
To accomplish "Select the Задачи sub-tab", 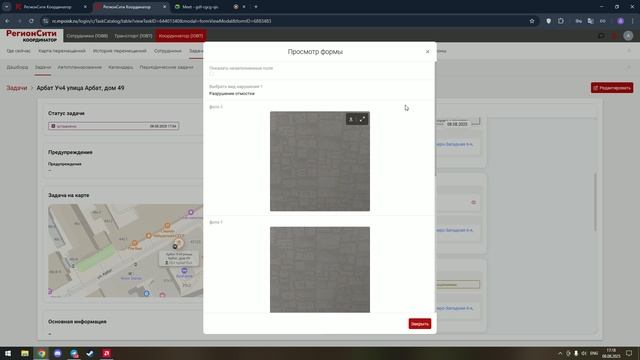I will [x=43, y=67].
